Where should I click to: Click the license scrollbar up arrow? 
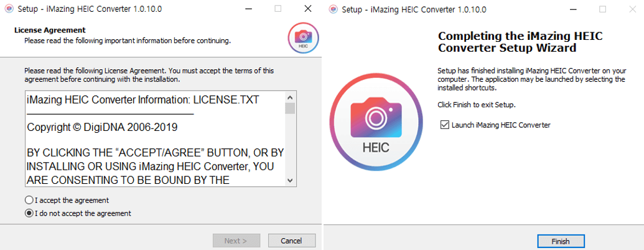[x=290, y=97]
